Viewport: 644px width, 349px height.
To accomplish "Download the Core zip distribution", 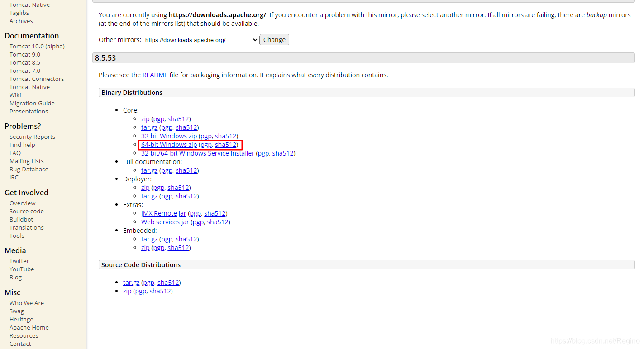I will 145,119.
